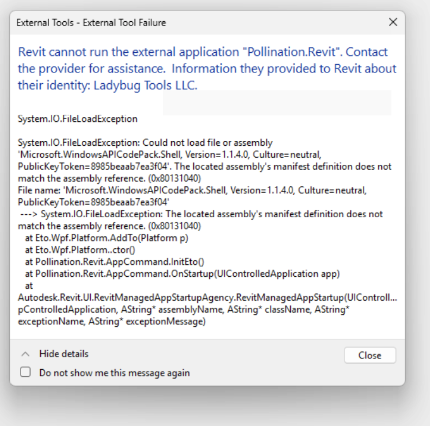The height and width of the screenshot is (426, 430).
Task: Click the blue "Revit cannot run" heading text
Action: (x=207, y=69)
